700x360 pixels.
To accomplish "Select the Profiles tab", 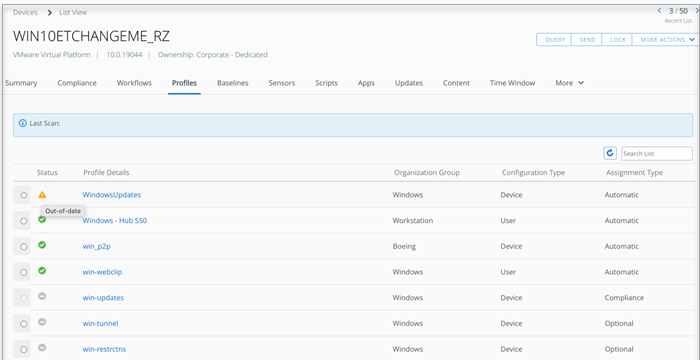I will pyautogui.click(x=184, y=83).
